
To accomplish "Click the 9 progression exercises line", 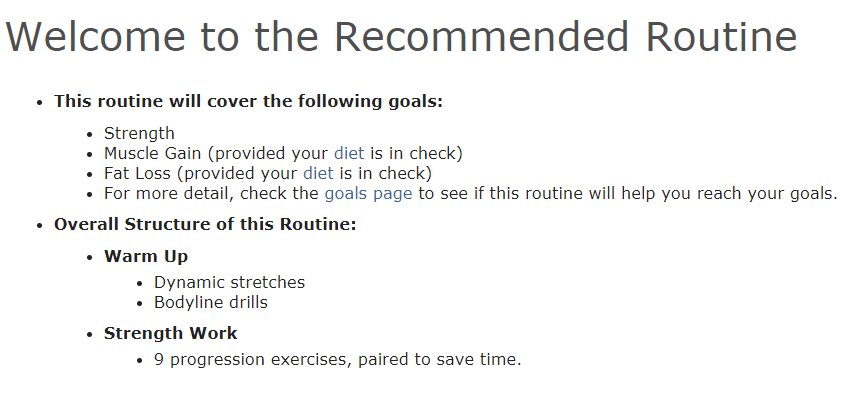I will (x=337, y=359).
